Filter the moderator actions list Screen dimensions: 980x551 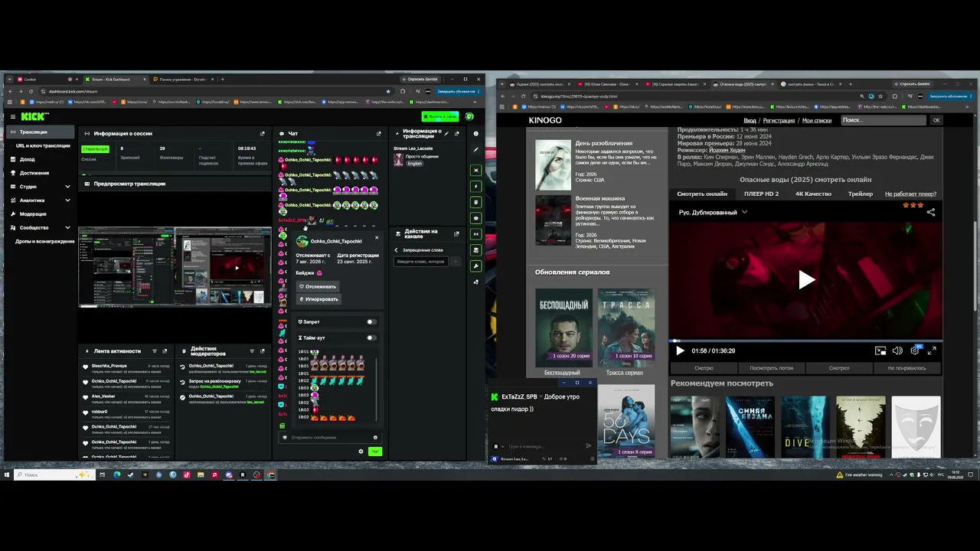pyautogui.click(x=251, y=350)
